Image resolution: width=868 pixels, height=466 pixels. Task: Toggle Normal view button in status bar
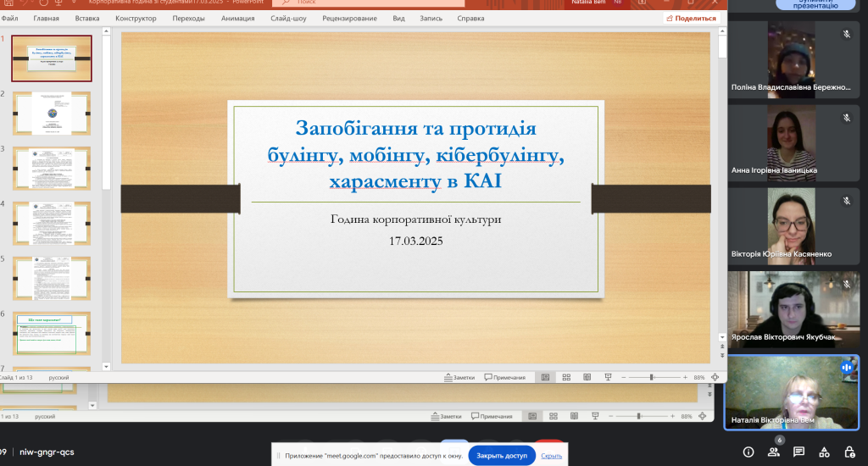tap(545, 377)
